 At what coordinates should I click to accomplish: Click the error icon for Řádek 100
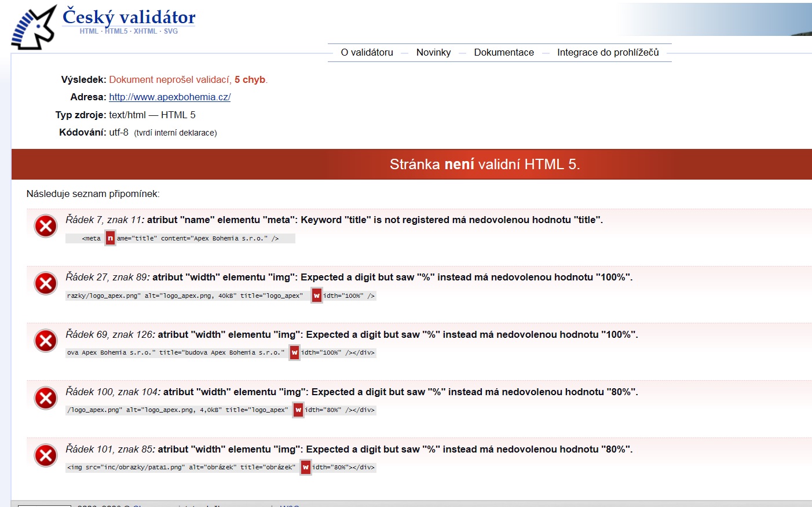(x=46, y=398)
